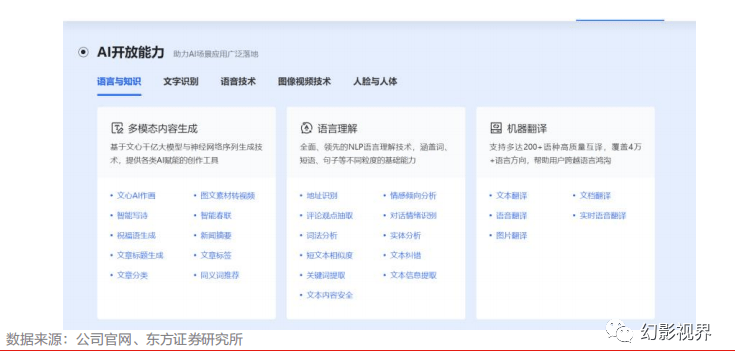Go to the 人脸与人体 tab
Viewport: 735px width, 364px height.
(x=375, y=81)
